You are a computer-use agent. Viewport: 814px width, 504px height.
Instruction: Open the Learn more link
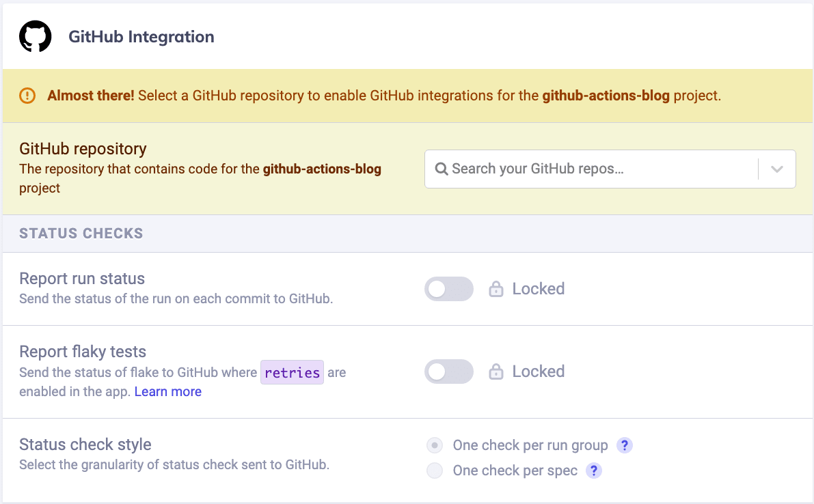167,391
